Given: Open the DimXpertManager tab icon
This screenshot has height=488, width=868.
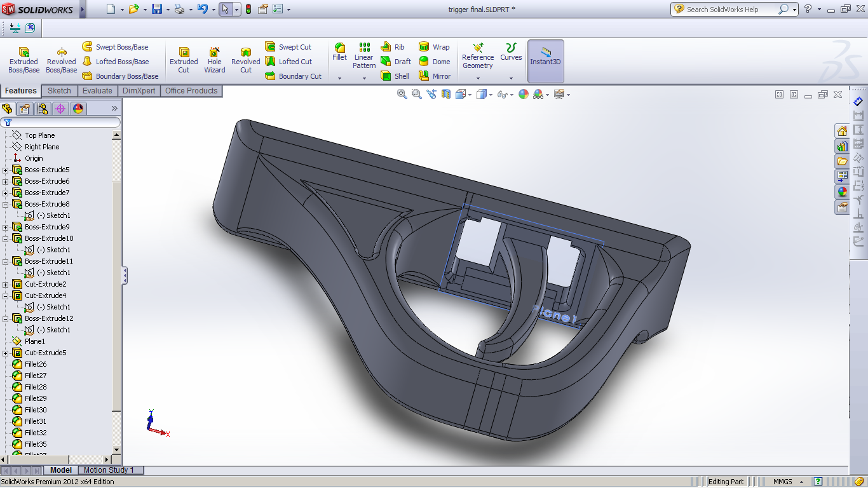Looking at the screenshot, I should [60, 109].
